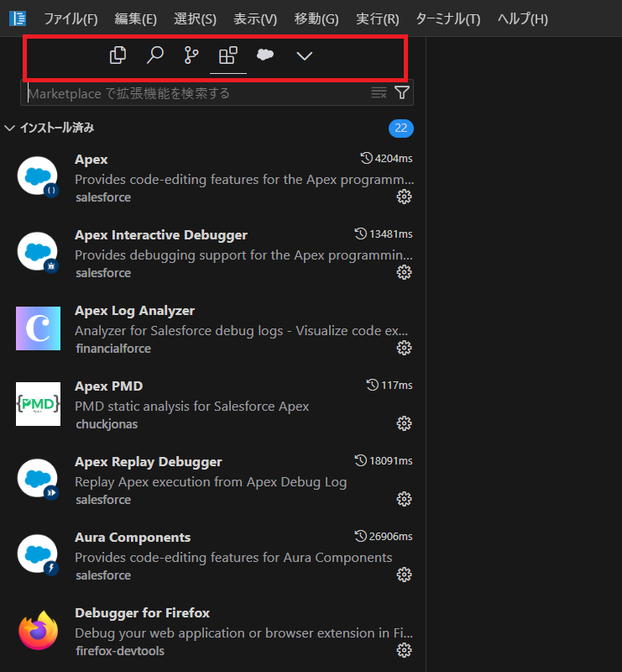Click the 26906ms activation time
Image resolution: width=622 pixels, height=672 pixels.
(384, 537)
